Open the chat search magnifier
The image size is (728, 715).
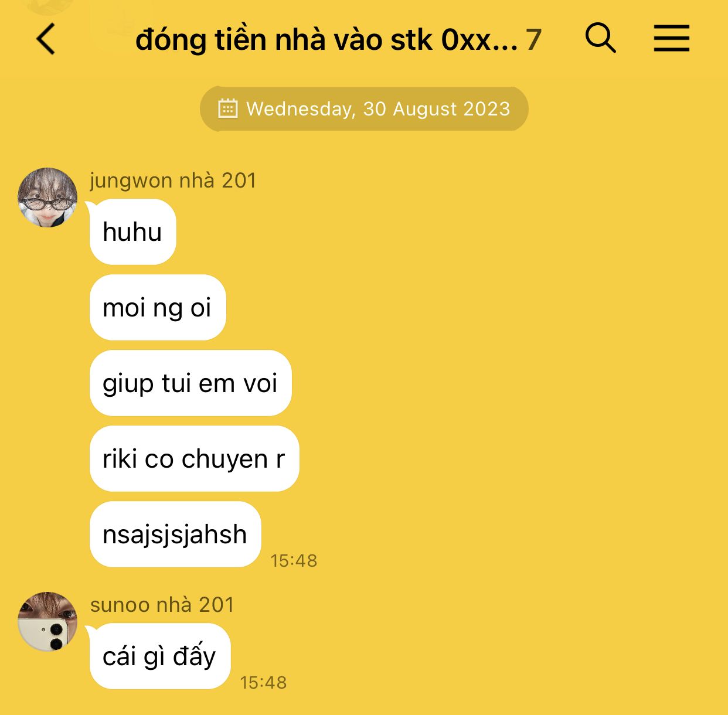click(600, 38)
